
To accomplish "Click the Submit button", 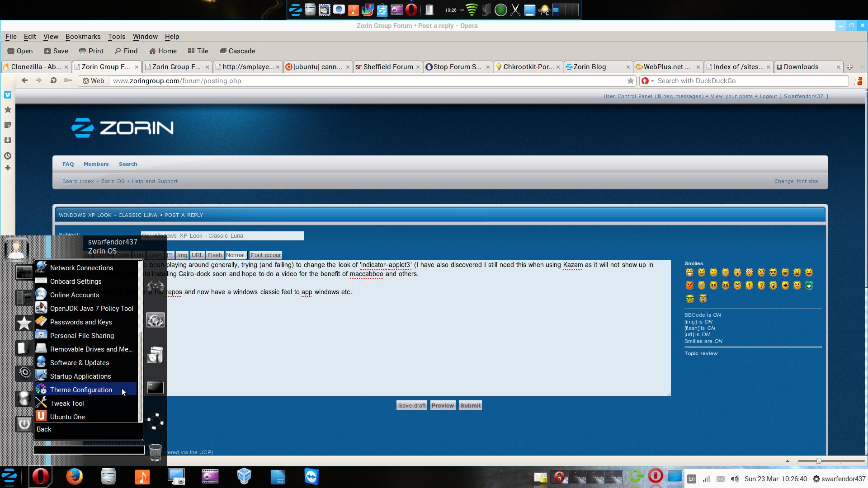I will pyautogui.click(x=470, y=405).
